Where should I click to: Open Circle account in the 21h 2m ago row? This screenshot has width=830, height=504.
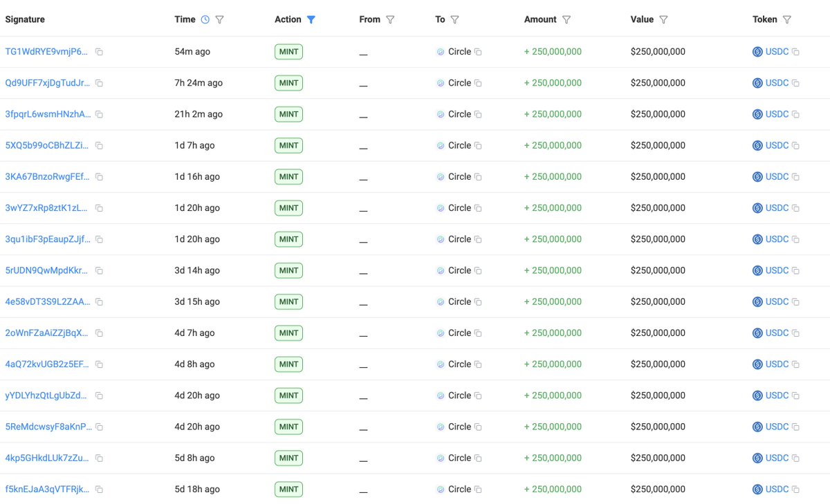tap(459, 114)
